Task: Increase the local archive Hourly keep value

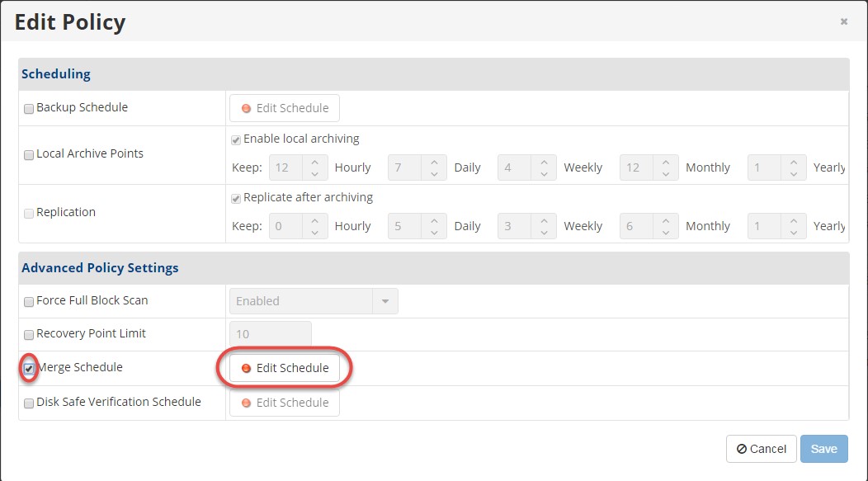Action: point(315,162)
